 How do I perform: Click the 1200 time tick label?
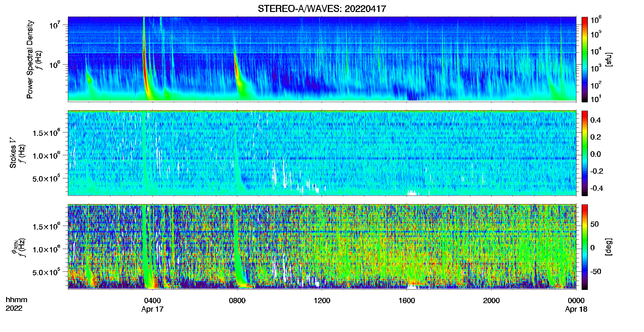tap(322, 301)
